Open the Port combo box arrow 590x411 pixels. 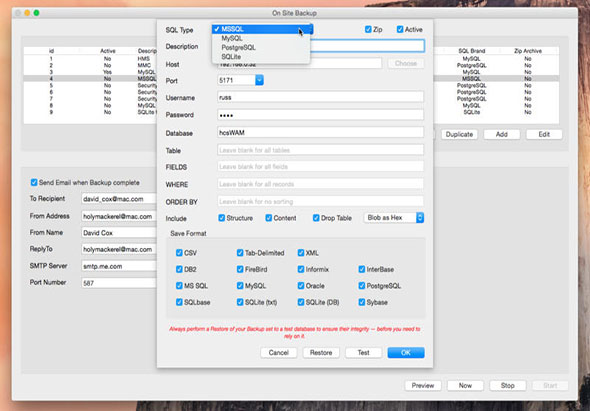pos(259,80)
